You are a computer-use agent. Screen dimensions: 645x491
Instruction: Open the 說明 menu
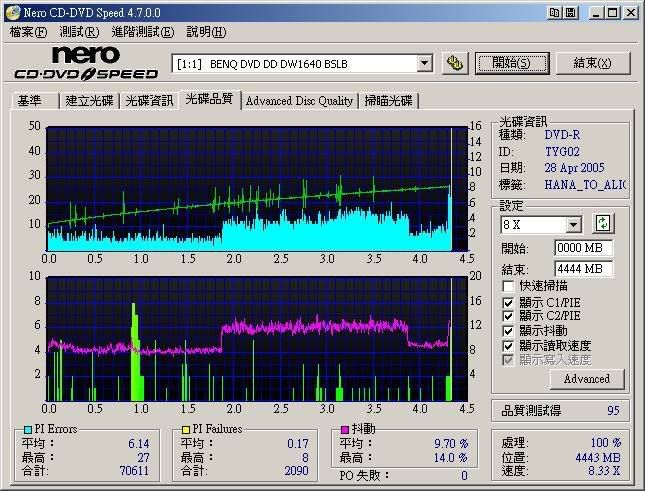tap(206, 32)
